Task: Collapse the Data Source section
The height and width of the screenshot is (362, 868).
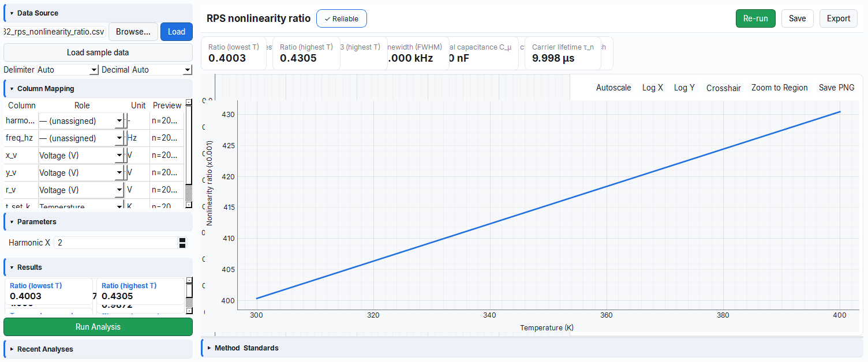Action: pyautogui.click(x=98, y=13)
